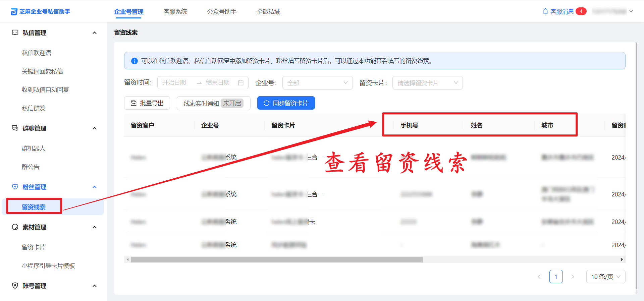Screen dimensions: 644x301
Task: Open 小程序引导卡片模板 in sidebar
Action: point(48,266)
